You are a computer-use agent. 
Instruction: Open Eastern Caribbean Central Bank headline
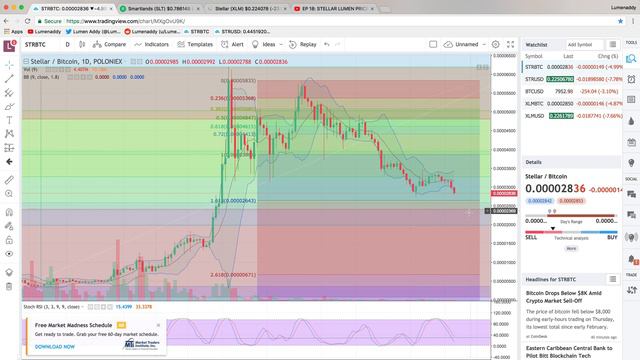click(569, 352)
